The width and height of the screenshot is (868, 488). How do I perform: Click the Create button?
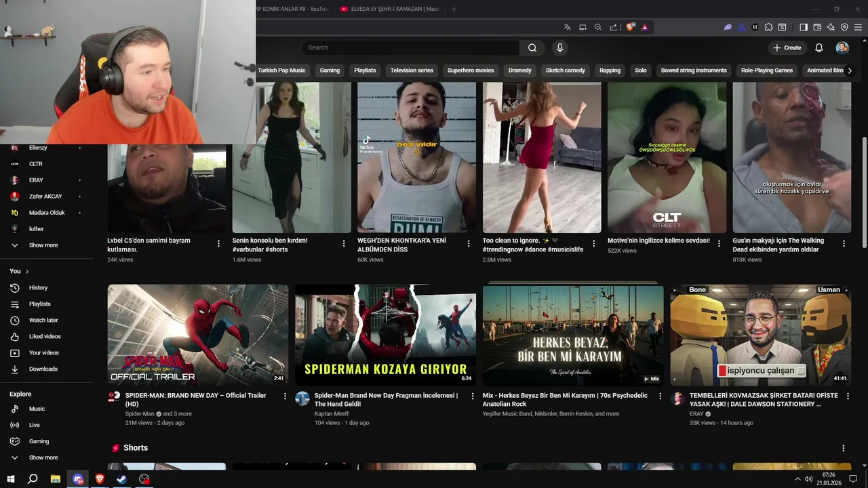(787, 47)
